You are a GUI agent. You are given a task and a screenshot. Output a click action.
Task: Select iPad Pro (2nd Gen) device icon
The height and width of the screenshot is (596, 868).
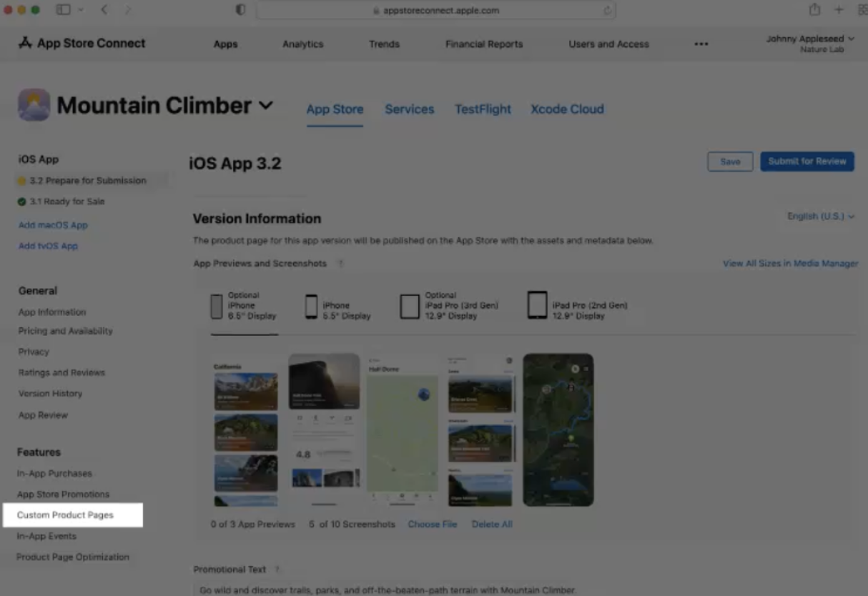(537, 305)
